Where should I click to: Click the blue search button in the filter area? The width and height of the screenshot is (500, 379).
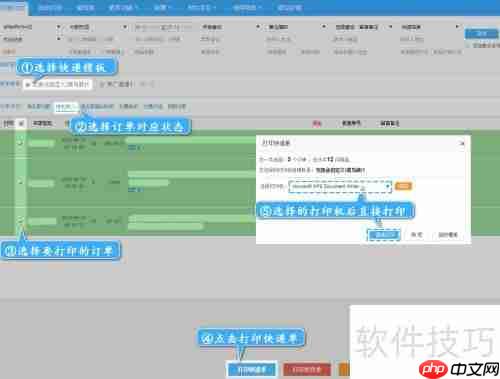pos(481,33)
